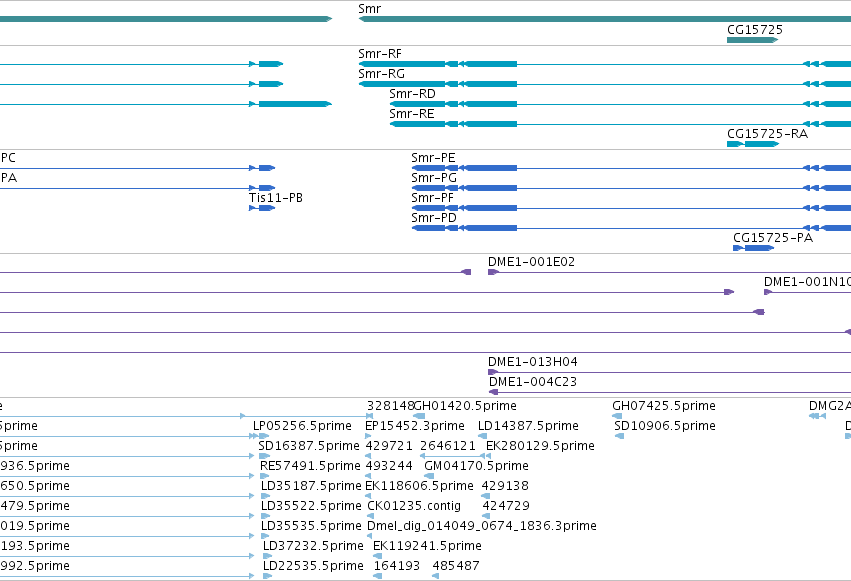Select the LD35522.5prime EST label
Viewport: 851px width, 581px height.
311,506
